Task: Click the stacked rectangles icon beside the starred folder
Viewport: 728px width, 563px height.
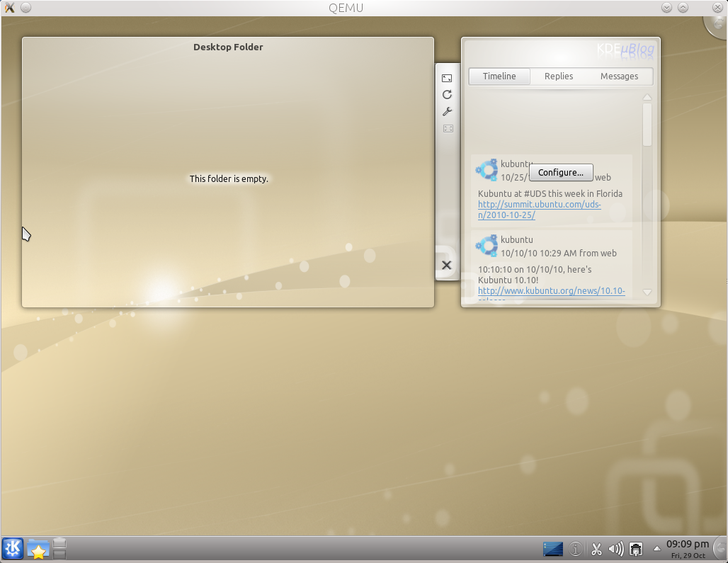Action: click(59, 549)
